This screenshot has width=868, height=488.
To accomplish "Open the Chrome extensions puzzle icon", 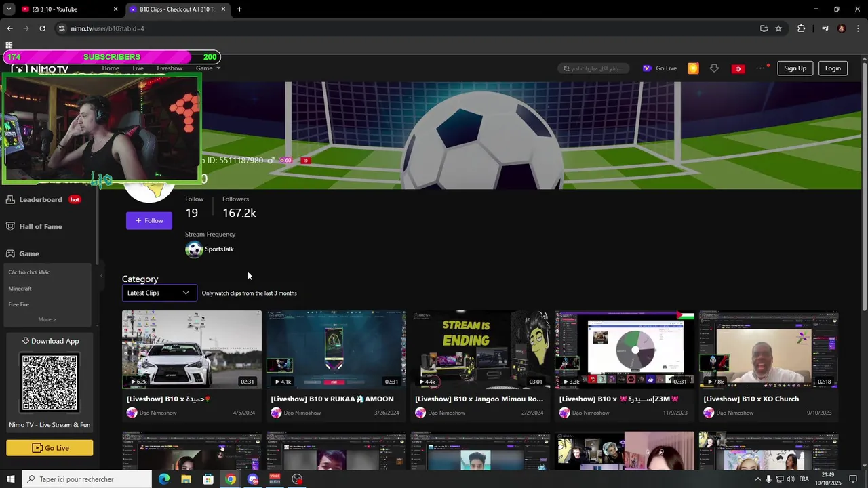I will [x=802, y=28].
